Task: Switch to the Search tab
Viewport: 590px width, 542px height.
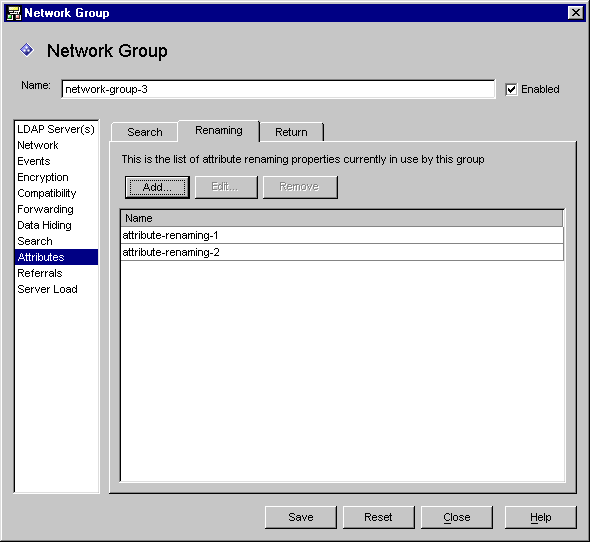Action: [x=145, y=132]
